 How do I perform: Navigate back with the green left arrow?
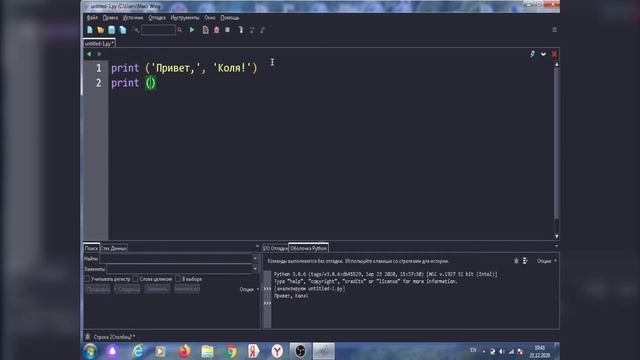89,54
